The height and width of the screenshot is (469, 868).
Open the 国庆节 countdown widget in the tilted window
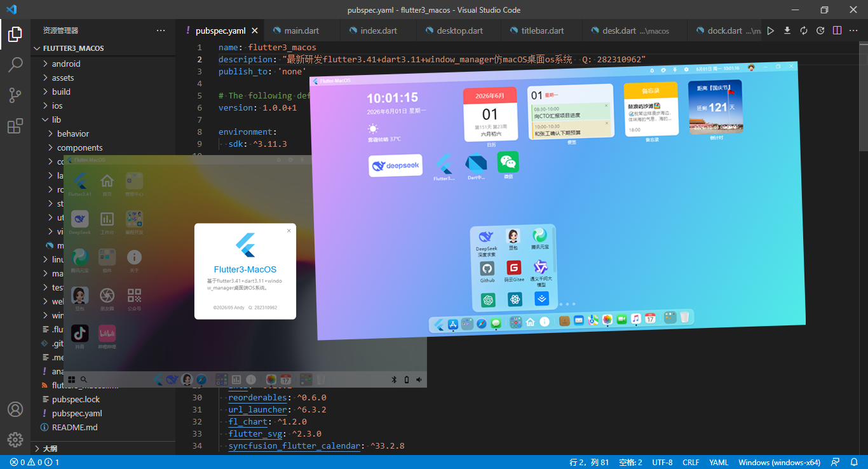(x=715, y=107)
